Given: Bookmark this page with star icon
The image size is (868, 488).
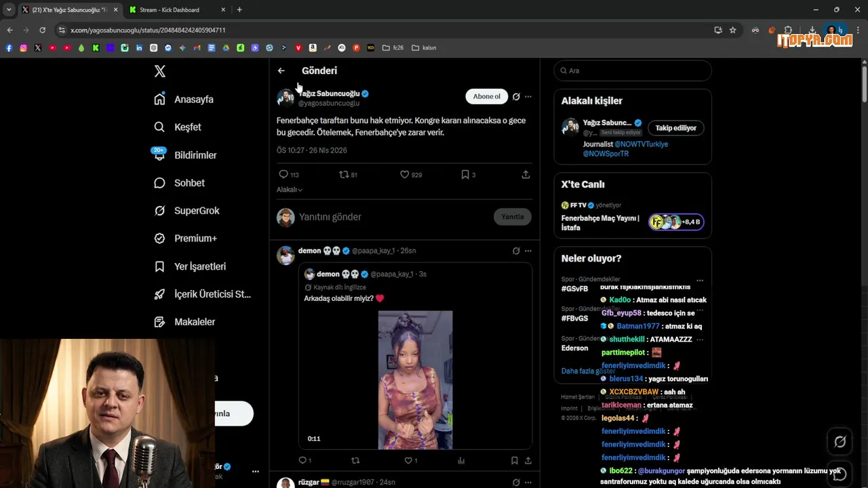Looking at the screenshot, I should [733, 30].
